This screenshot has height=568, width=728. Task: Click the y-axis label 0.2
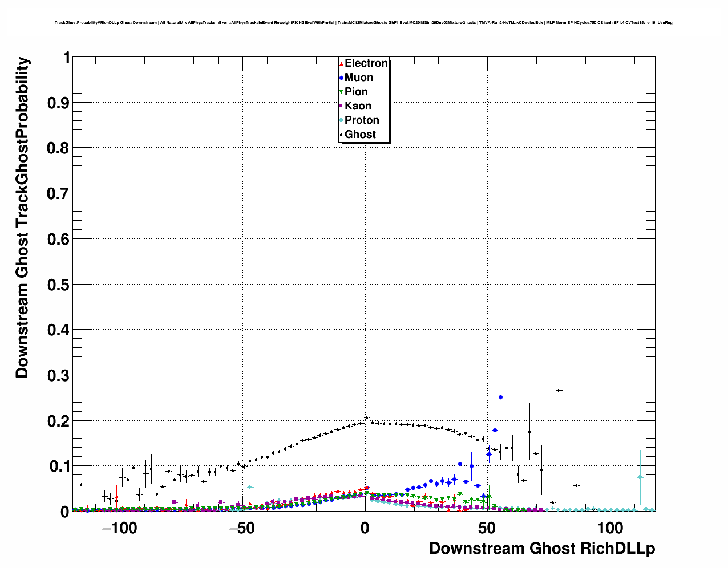pos(59,421)
